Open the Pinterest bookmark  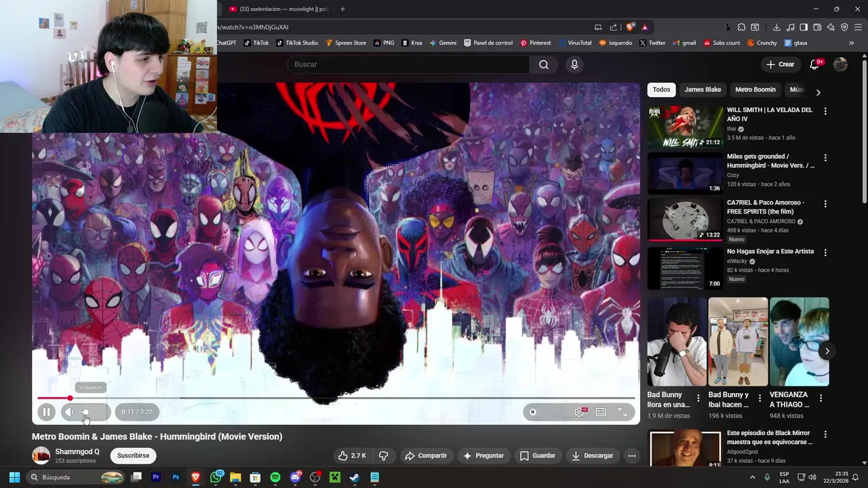click(x=535, y=43)
